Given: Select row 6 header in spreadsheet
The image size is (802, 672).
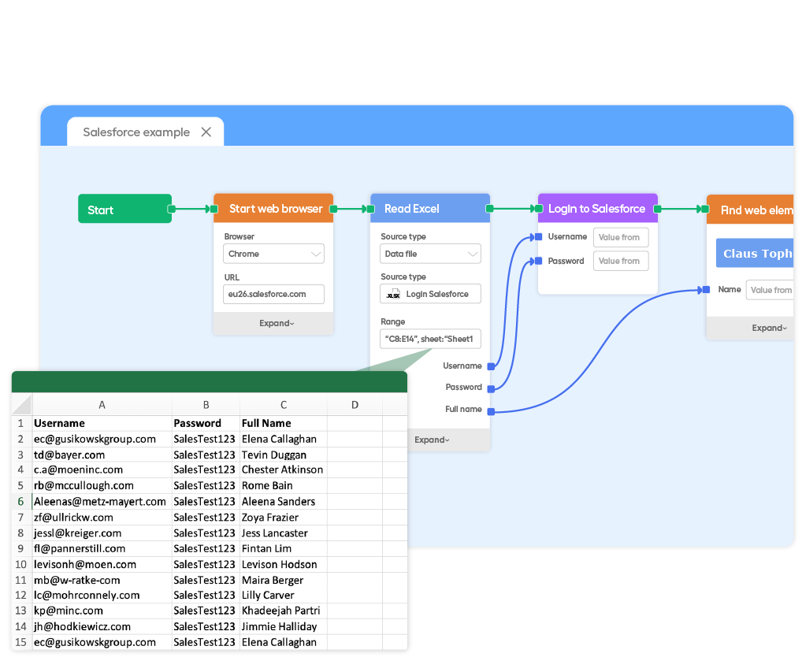Looking at the screenshot, I should [21, 501].
